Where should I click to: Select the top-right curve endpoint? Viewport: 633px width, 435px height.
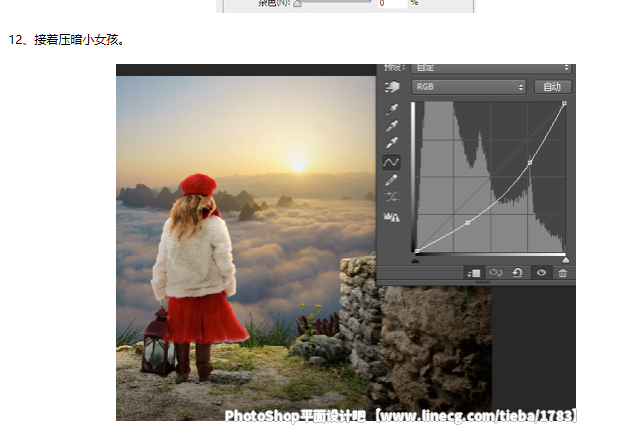(x=564, y=104)
